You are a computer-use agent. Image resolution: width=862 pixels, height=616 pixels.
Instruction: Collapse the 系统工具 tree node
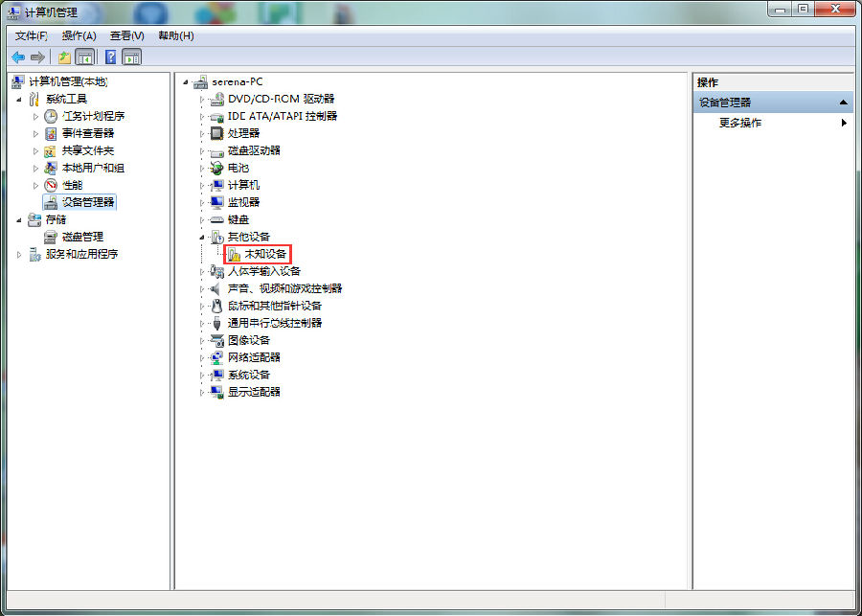pos(19,100)
